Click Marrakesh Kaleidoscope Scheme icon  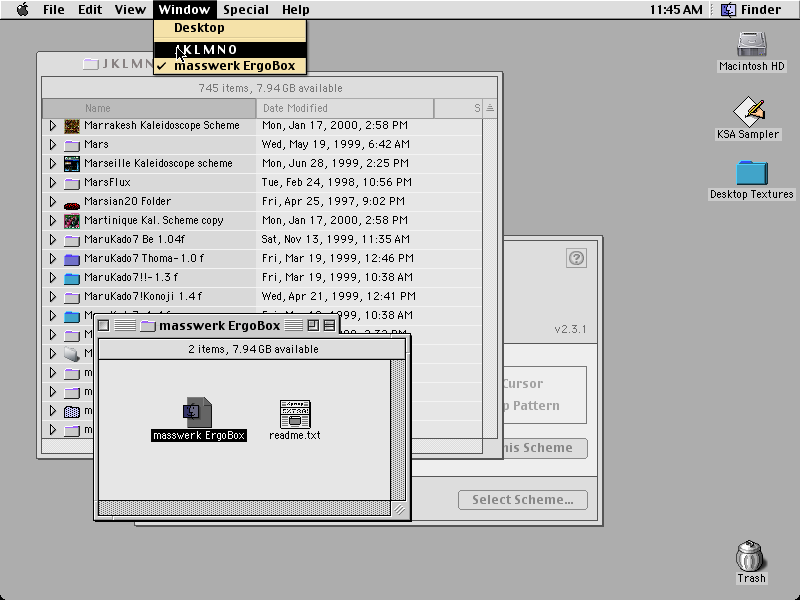pos(72,126)
